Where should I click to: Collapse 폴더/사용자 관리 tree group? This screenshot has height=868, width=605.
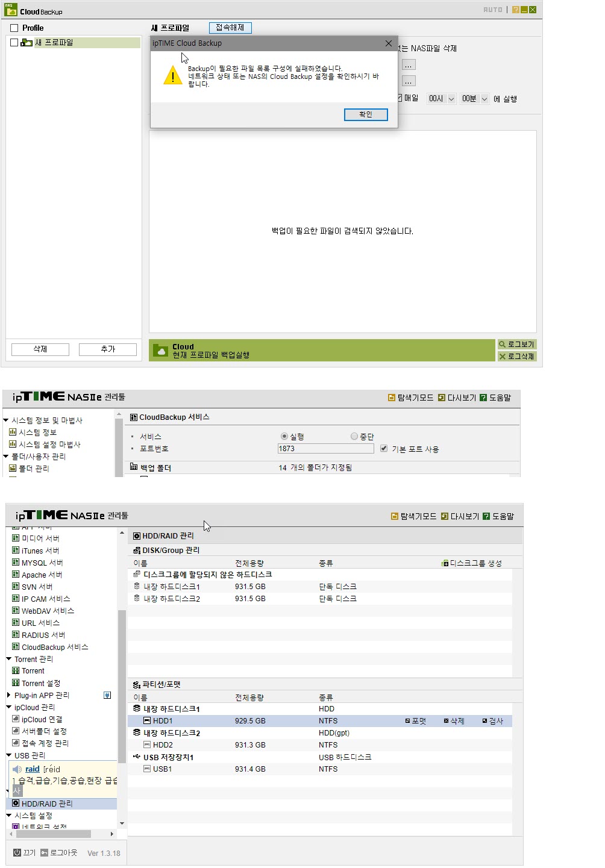(6, 457)
